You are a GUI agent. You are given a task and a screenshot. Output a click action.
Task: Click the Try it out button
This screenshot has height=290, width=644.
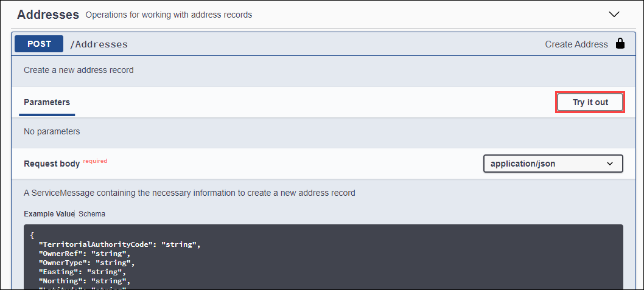(590, 103)
